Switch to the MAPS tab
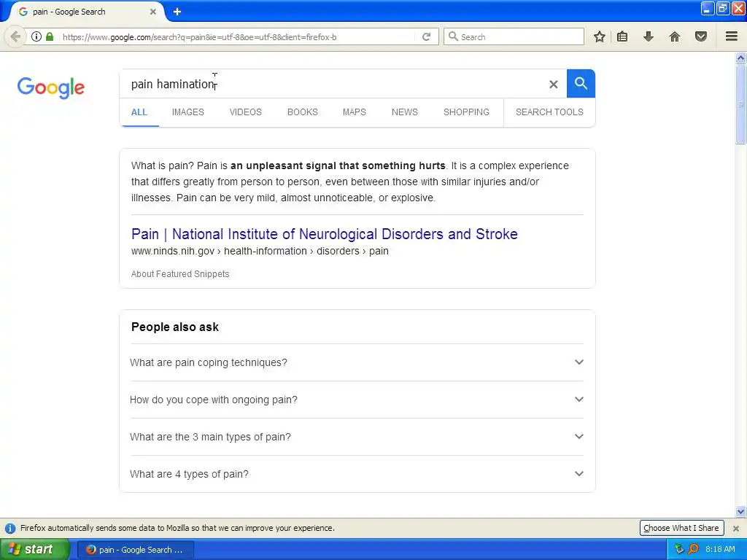 coord(355,112)
